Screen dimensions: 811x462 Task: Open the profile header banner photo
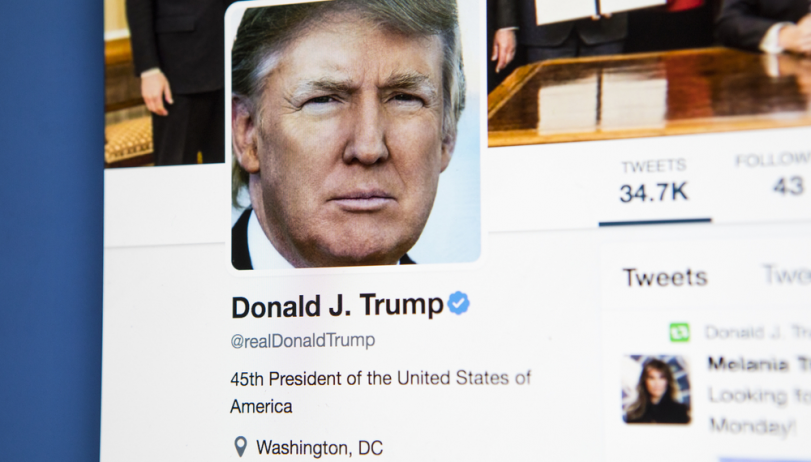click(x=649, y=72)
